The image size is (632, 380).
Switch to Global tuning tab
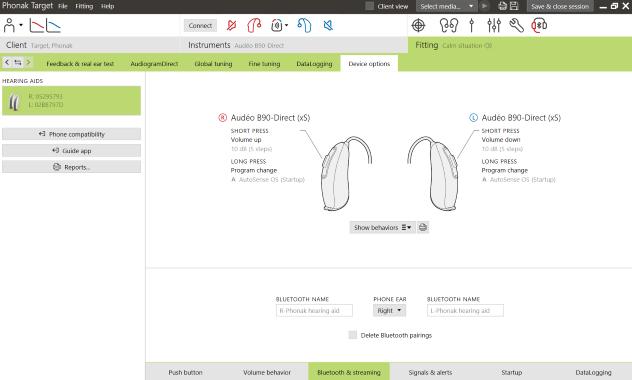pyautogui.click(x=213, y=64)
